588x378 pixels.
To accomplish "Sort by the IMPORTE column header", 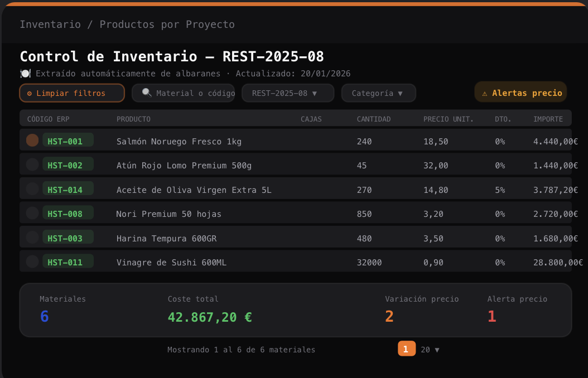I will click(548, 119).
